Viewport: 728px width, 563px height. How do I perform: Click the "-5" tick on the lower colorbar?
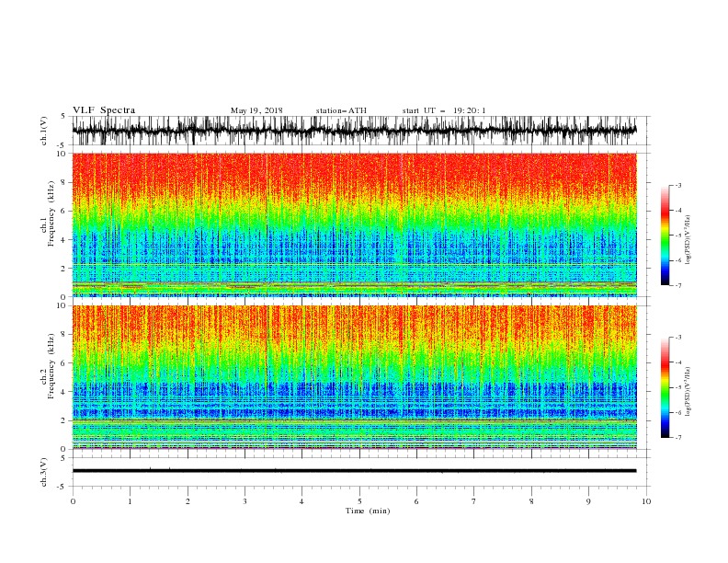point(677,387)
